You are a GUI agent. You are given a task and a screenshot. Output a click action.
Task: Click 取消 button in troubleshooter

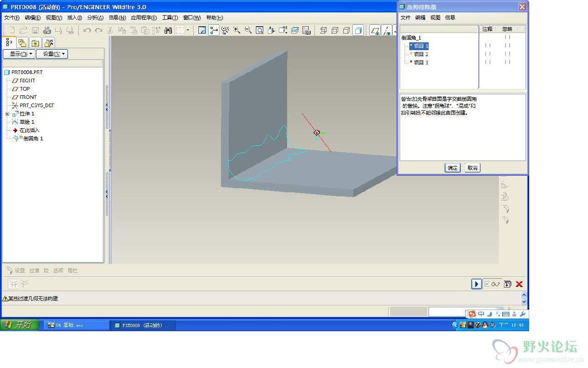472,168
